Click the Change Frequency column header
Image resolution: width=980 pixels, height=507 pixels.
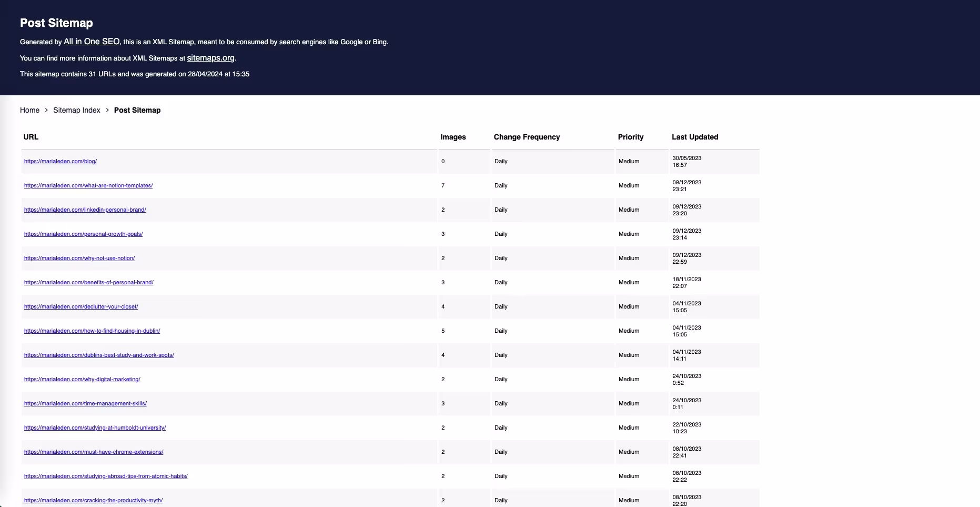pyautogui.click(x=527, y=137)
